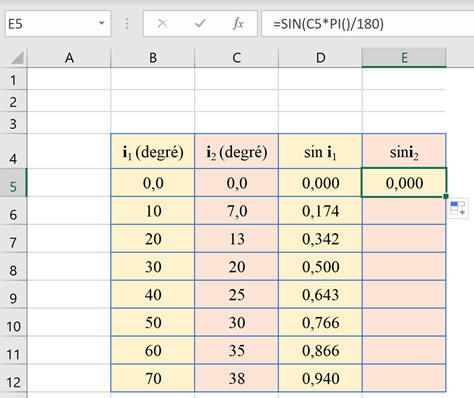
Task: Select row 3 header
Action: point(13,123)
